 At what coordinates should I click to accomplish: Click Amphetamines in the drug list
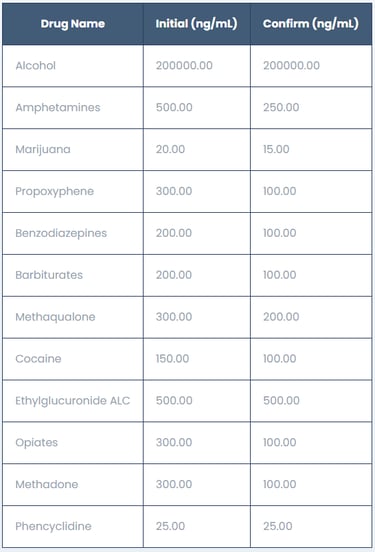58,107
